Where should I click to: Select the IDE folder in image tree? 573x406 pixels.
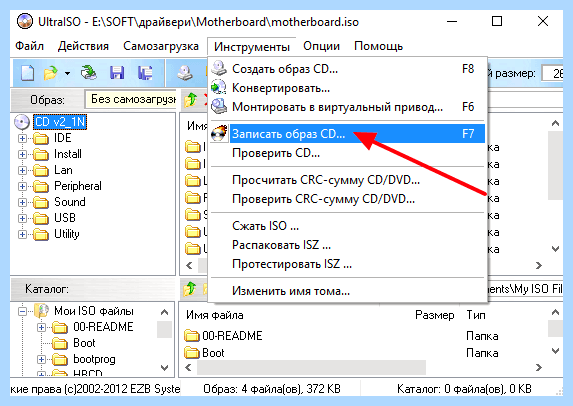click(62, 138)
